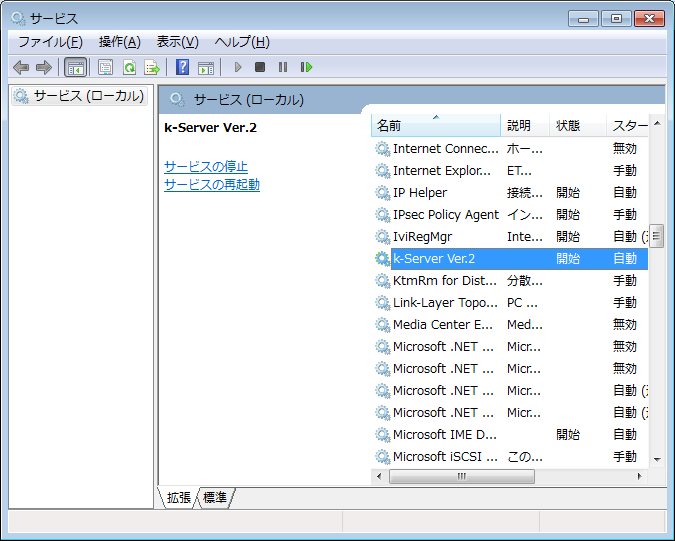675x541 pixels.
Task: Select the IviRegMgr service name
Action: click(422, 237)
